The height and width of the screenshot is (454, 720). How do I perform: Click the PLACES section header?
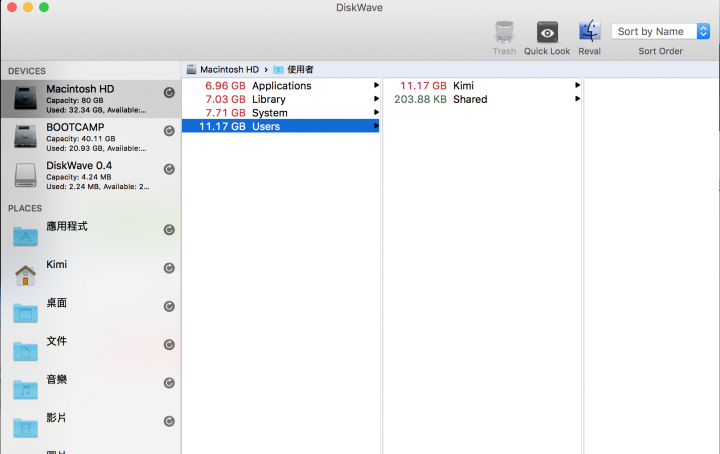tap(25, 208)
